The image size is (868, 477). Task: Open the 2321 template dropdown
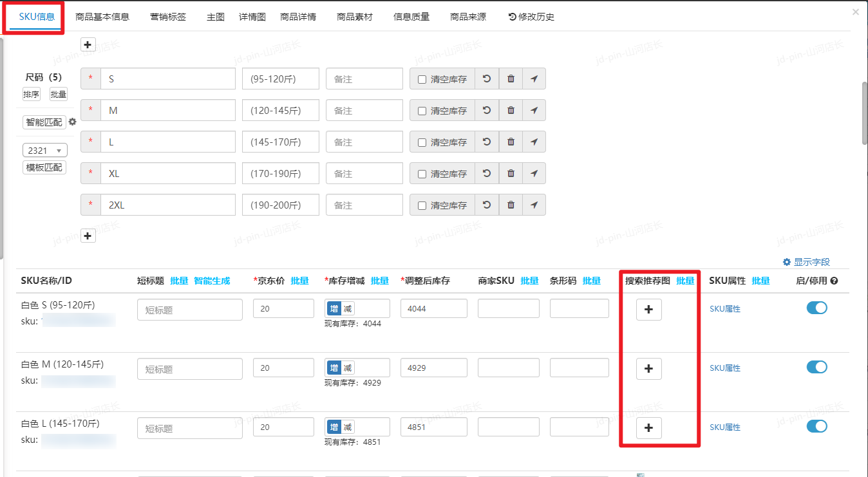coord(44,150)
